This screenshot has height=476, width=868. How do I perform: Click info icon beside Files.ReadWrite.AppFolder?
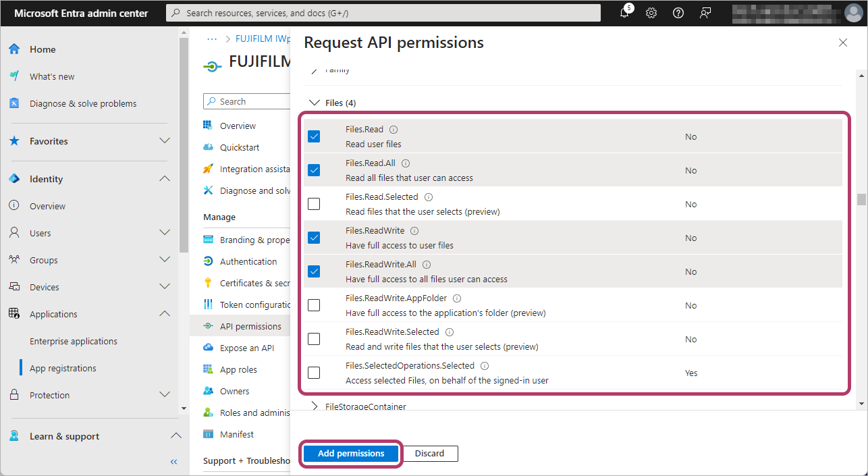457,298
